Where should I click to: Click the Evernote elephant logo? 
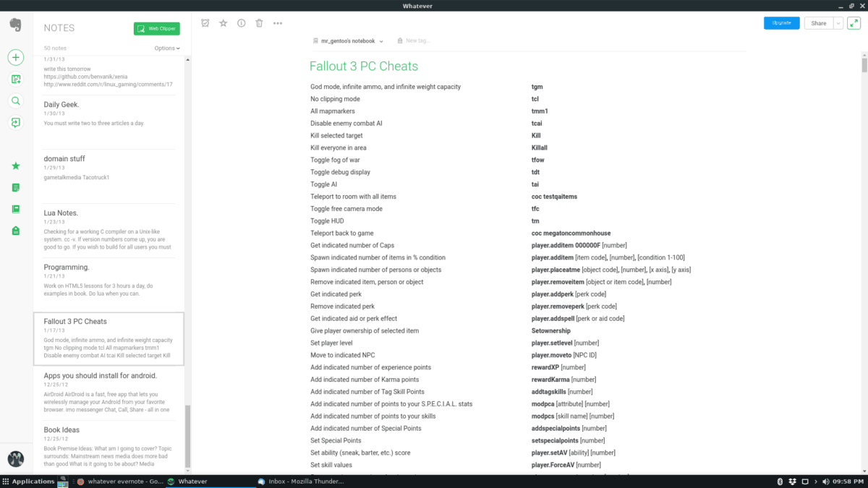pos(15,24)
